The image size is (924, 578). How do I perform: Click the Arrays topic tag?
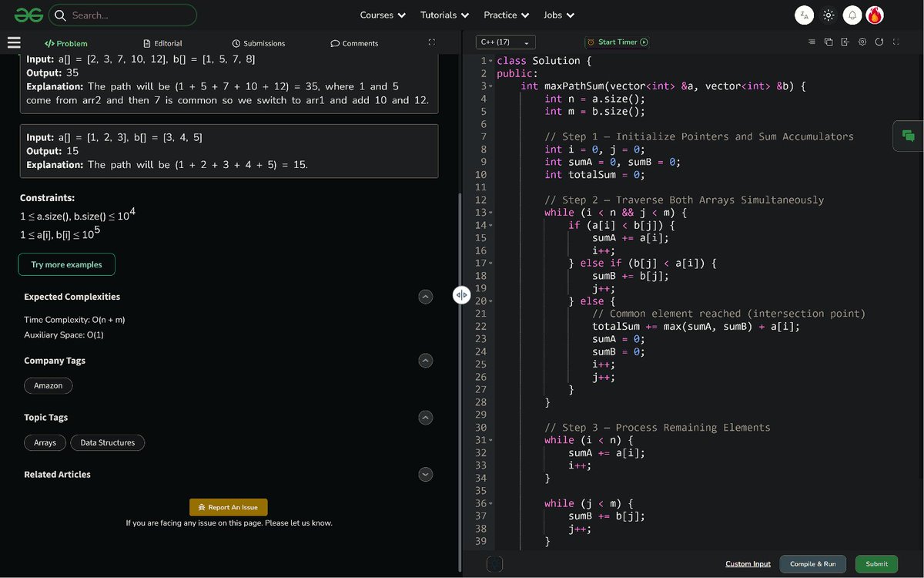point(45,442)
